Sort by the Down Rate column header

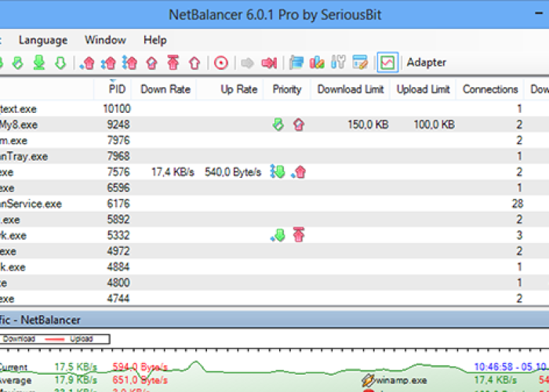coord(165,89)
